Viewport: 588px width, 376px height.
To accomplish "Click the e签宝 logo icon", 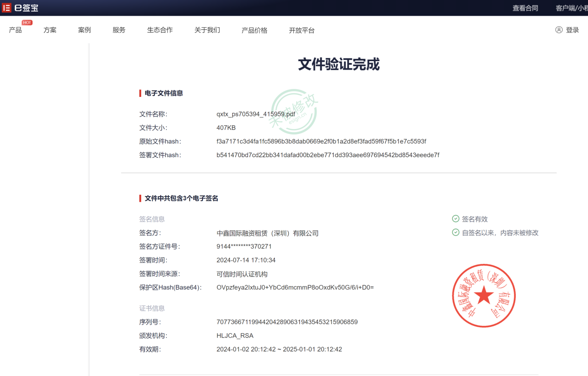I will coord(6,8).
